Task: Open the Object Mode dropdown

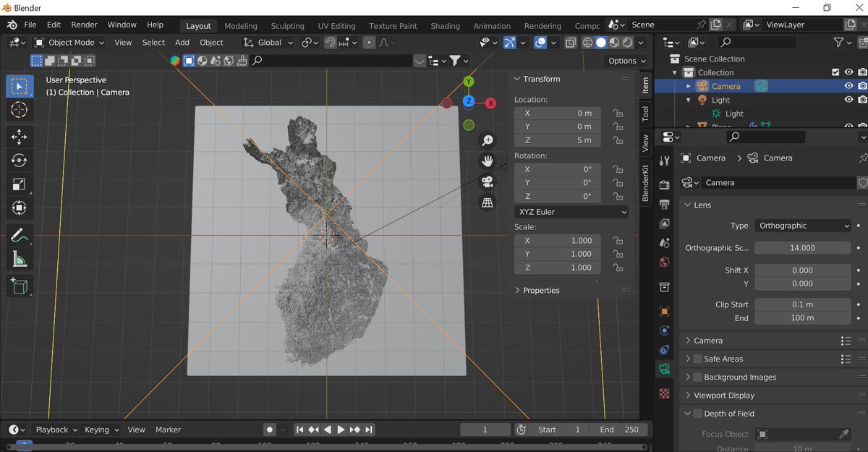Action: (x=69, y=43)
